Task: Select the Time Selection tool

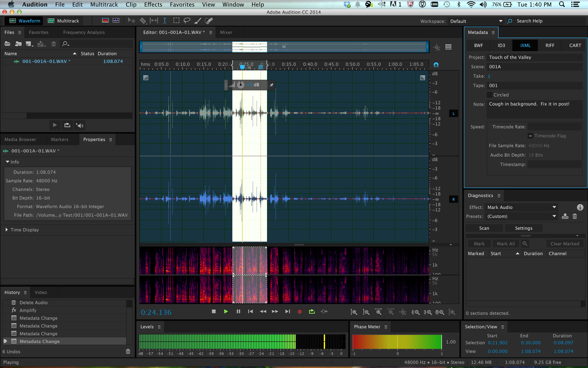Action: click(x=165, y=21)
